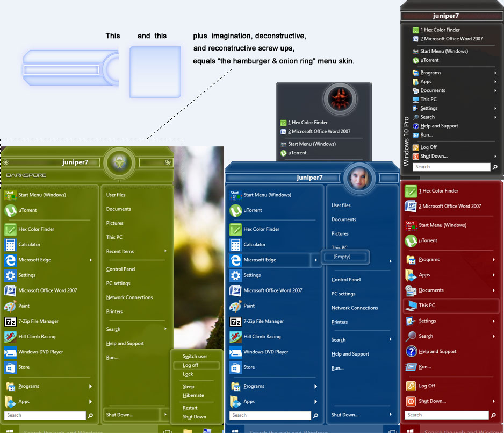Image resolution: width=504 pixels, height=433 pixels.
Task: Click the Paint icon in the blue menu
Action: click(x=235, y=306)
